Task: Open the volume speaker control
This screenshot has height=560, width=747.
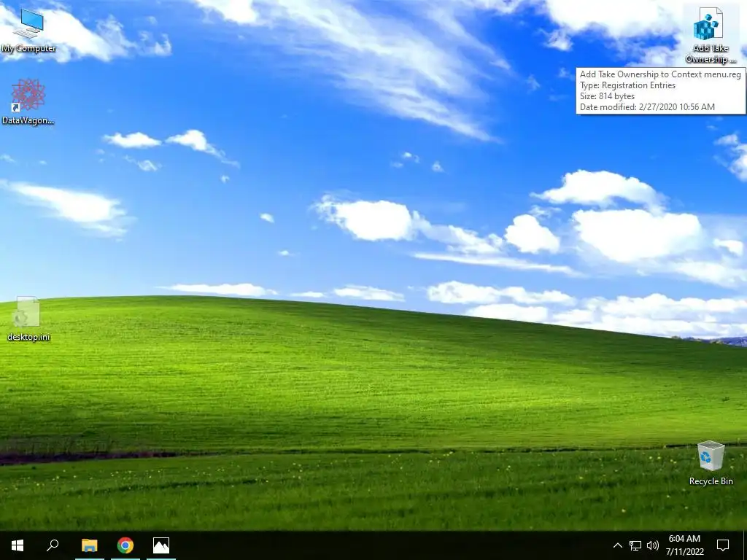Action: pos(653,545)
